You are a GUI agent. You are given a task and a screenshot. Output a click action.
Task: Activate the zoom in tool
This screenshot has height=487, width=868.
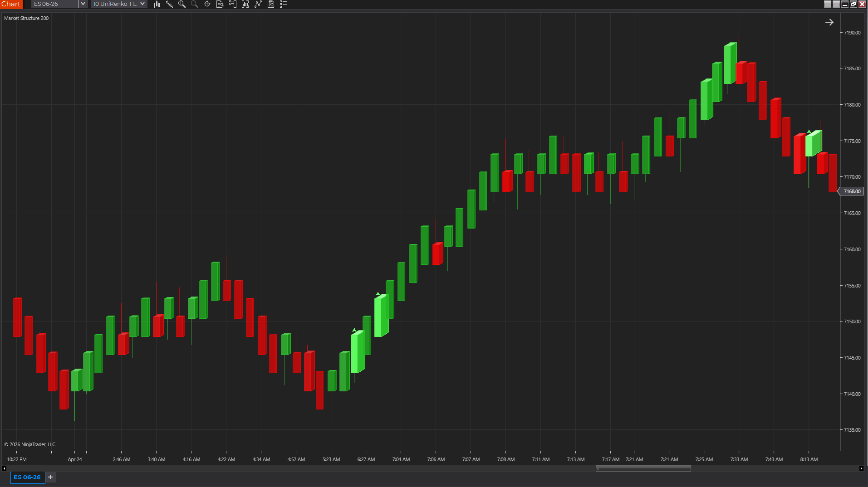(x=182, y=4)
